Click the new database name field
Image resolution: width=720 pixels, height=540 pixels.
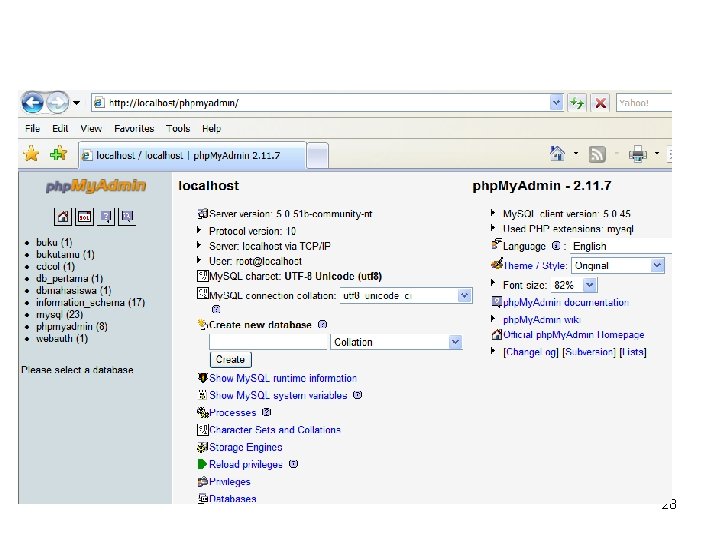pos(268,342)
